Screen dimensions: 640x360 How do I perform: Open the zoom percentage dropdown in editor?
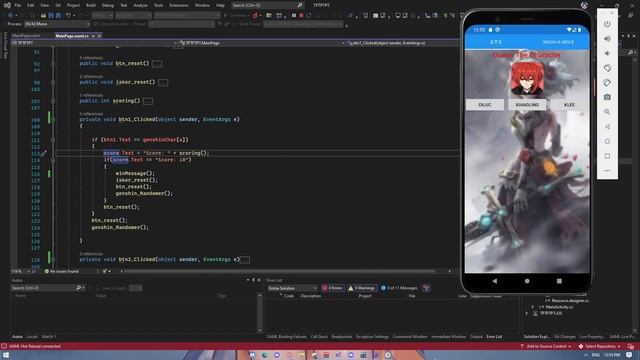click(20, 271)
